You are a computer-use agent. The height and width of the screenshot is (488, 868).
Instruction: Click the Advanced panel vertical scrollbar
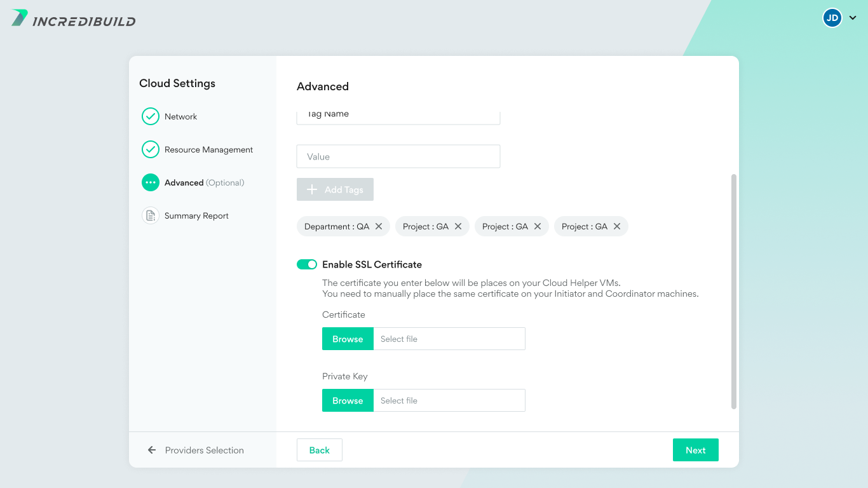(734, 291)
